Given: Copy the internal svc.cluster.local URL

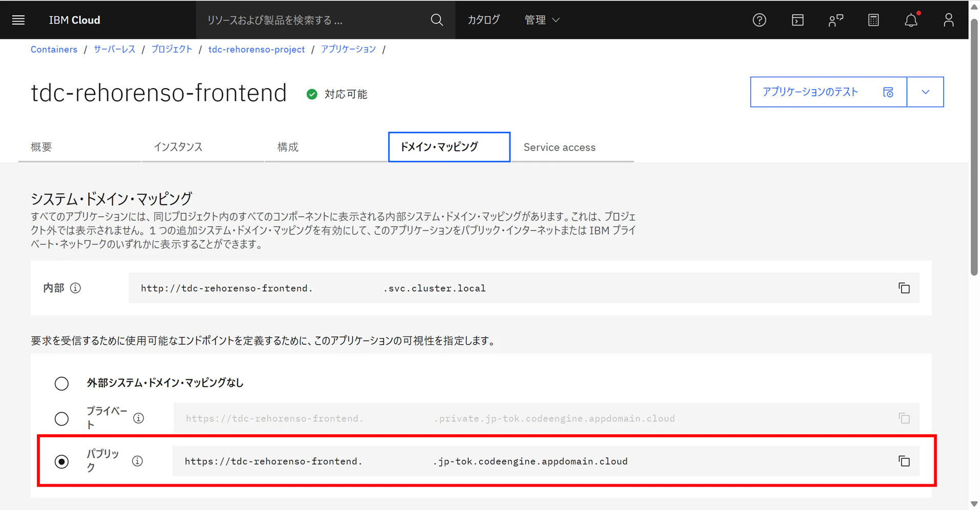Looking at the screenshot, I should pos(904,288).
